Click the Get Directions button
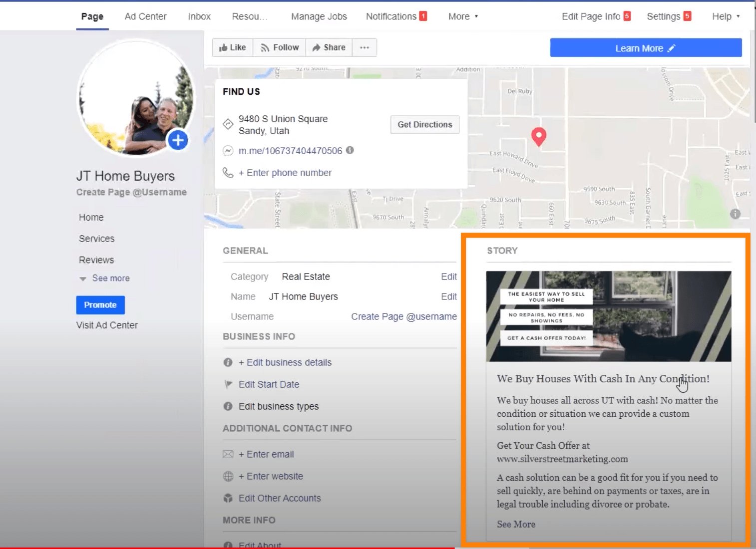 [425, 125]
